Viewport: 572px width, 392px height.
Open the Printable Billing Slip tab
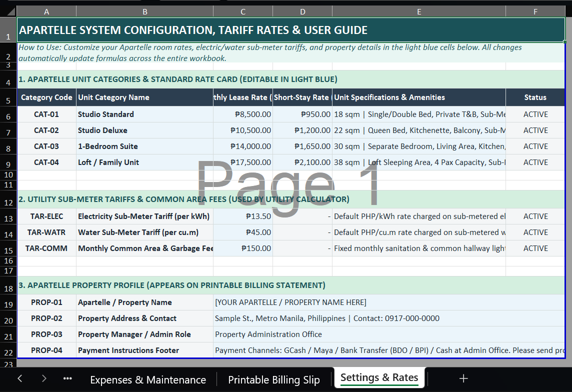click(x=274, y=379)
